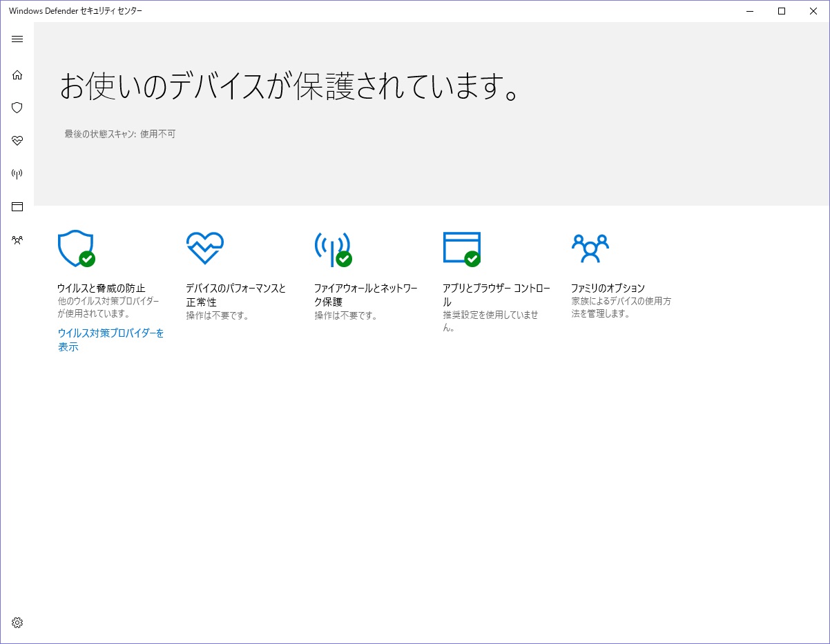The height and width of the screenshot is (644, 830).
Task: Click the large shield icon with the green check
Action: pyautogui.click(x=76, y=248)
